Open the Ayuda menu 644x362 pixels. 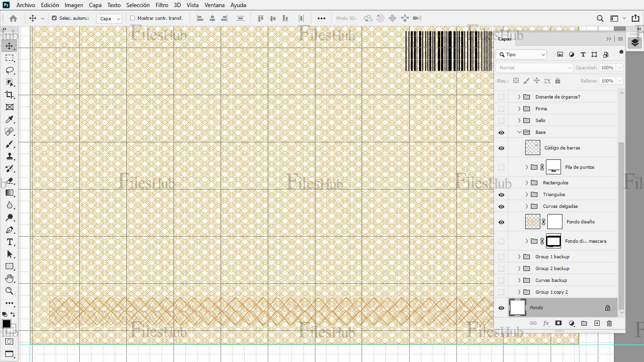click(238, 5)
